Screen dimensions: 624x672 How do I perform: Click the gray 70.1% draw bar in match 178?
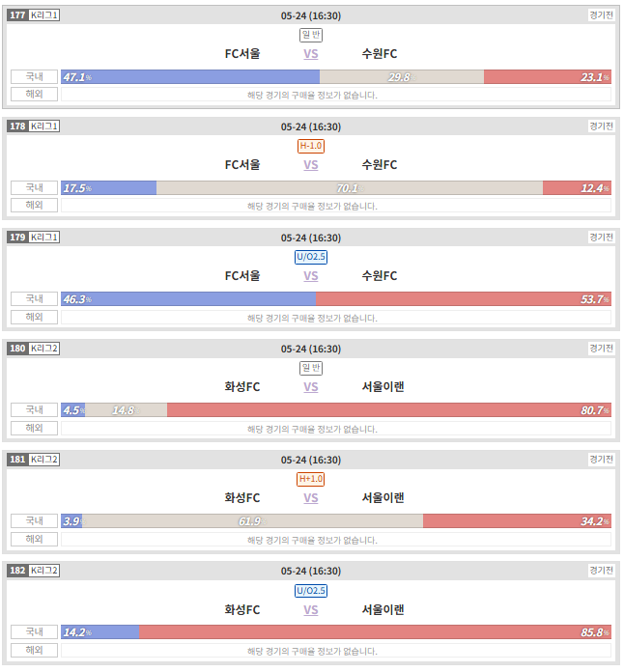350,188
